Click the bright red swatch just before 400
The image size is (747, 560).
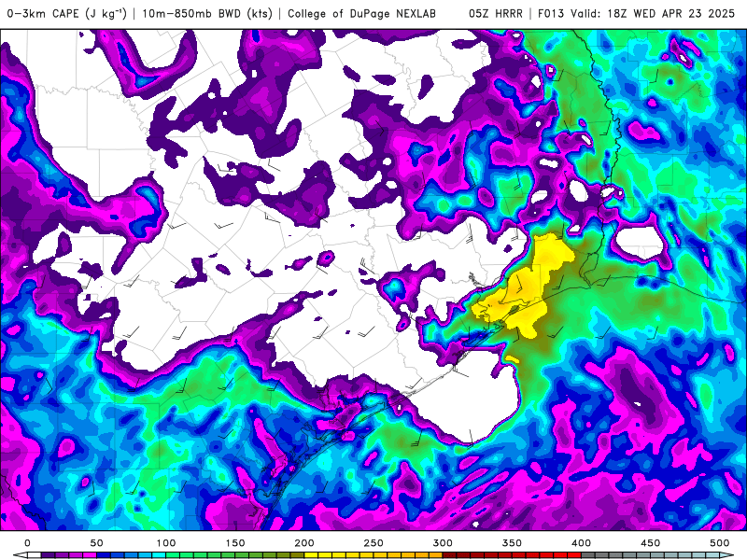coord(574,555)
